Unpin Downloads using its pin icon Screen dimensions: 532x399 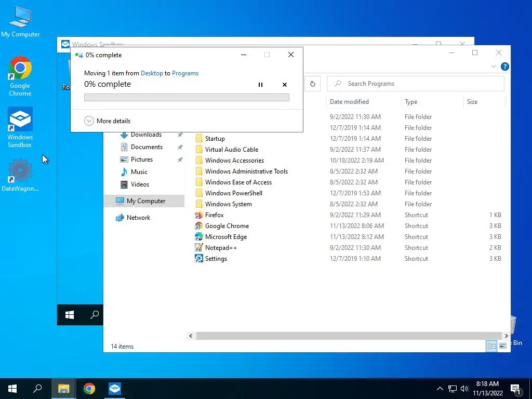tap(180, 135)
